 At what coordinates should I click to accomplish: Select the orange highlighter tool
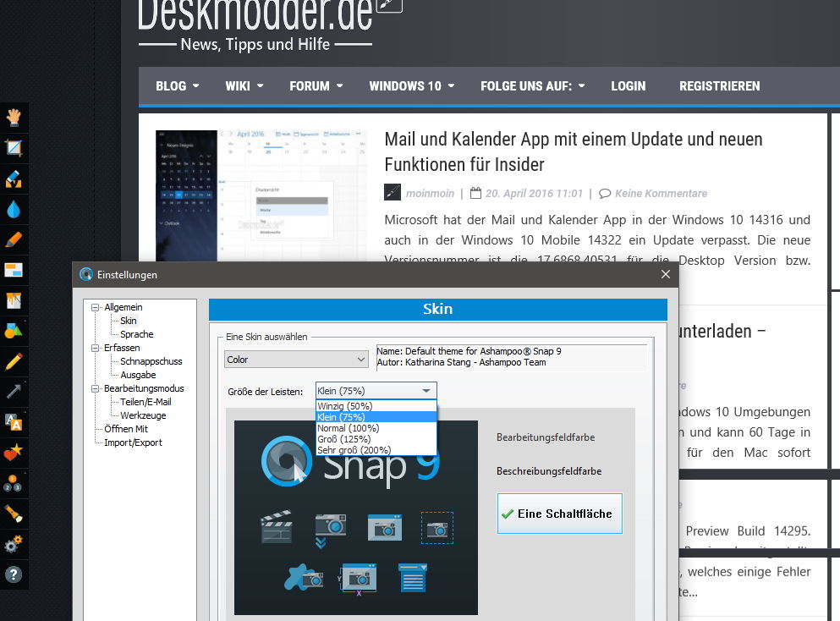14,239
